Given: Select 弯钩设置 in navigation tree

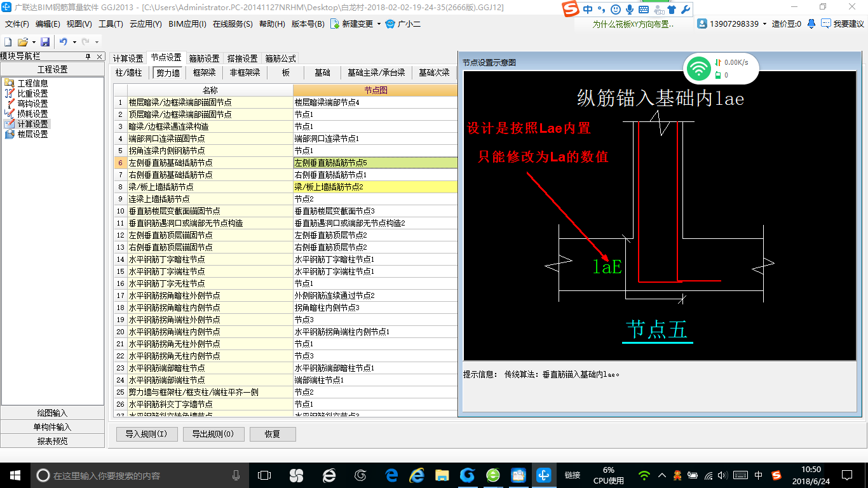Looking at the screenshot, I should 32,104.
